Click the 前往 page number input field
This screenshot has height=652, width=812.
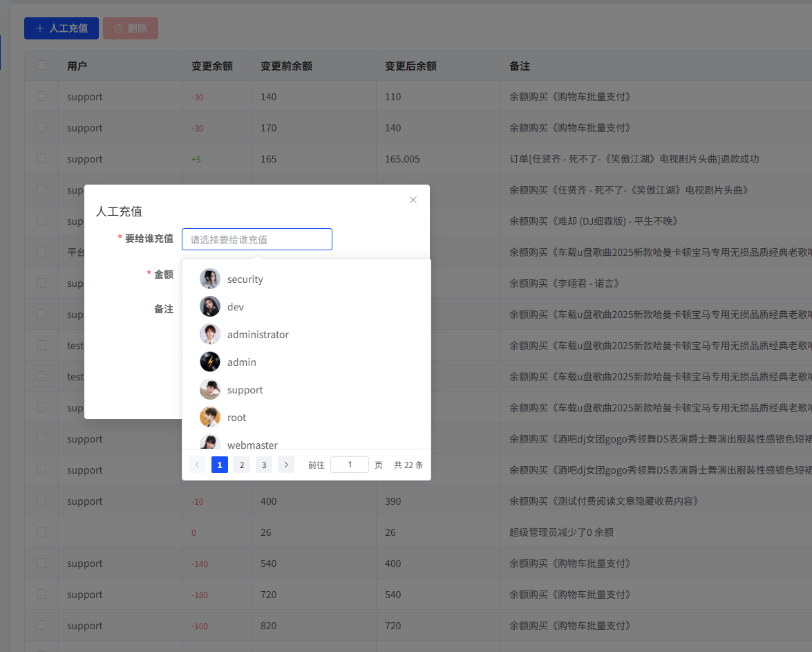pos(349,464)
